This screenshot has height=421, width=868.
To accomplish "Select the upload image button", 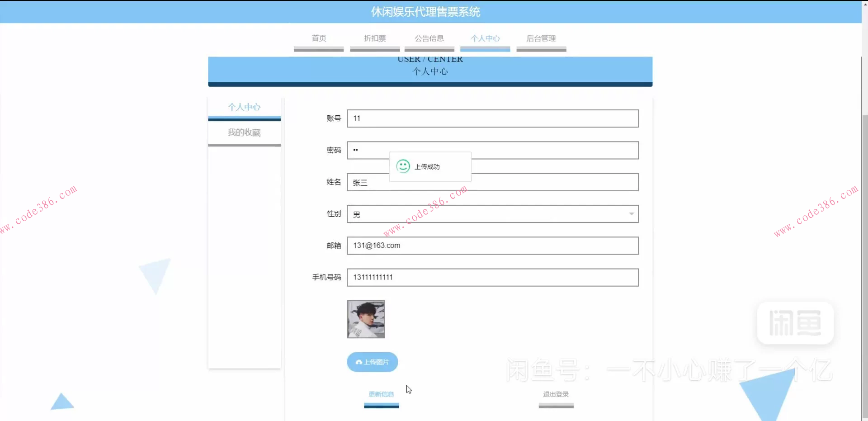I will [x=372, y=362].
